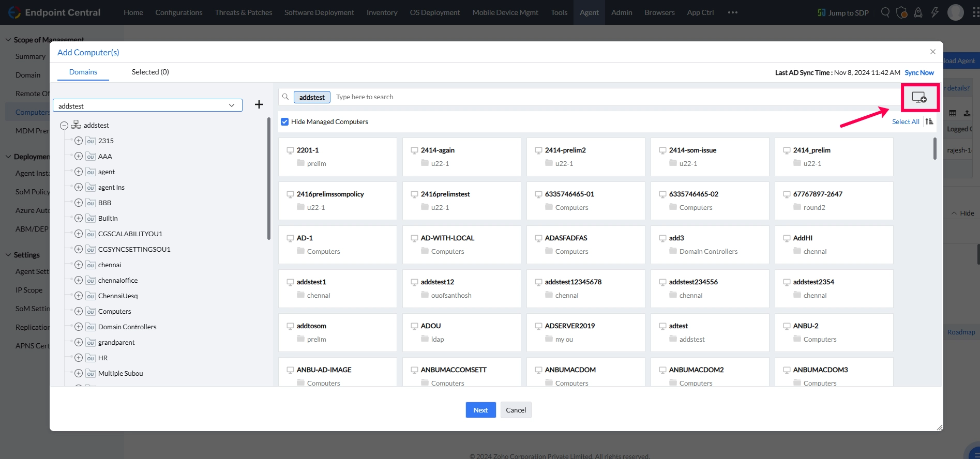Viewport: 980px width, 459px height.
Task: Click the add computer manually icon
Action: tap(919, 97)
